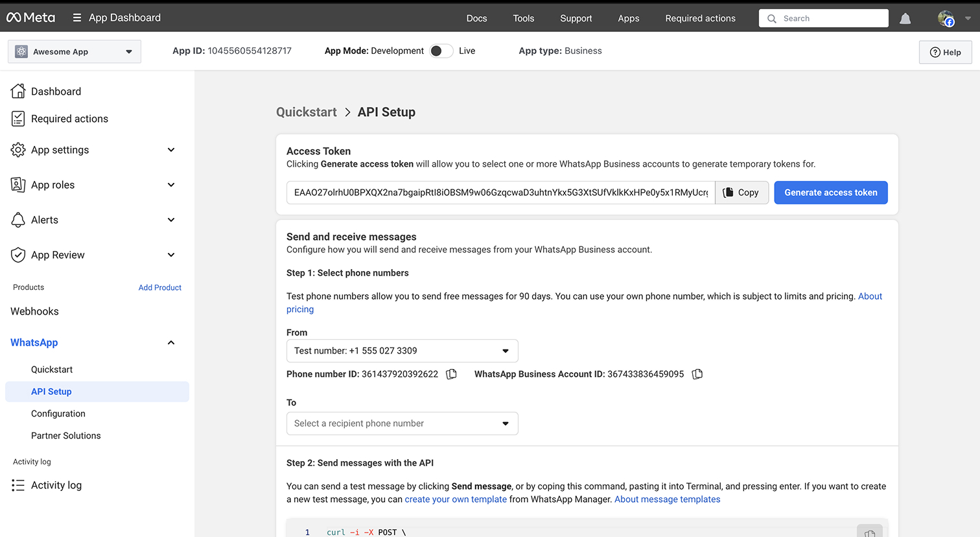Copy the WhatsApp Business Account ID
The image size is (980, 537).
point(697,374)
